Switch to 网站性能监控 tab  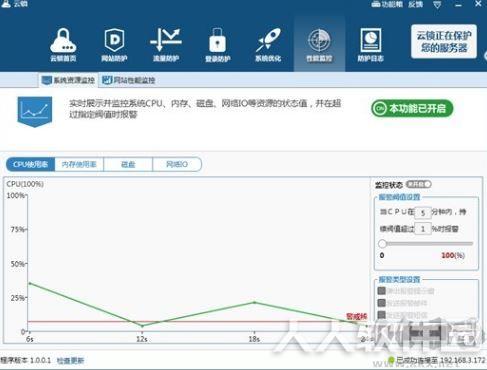click(129, 80)
